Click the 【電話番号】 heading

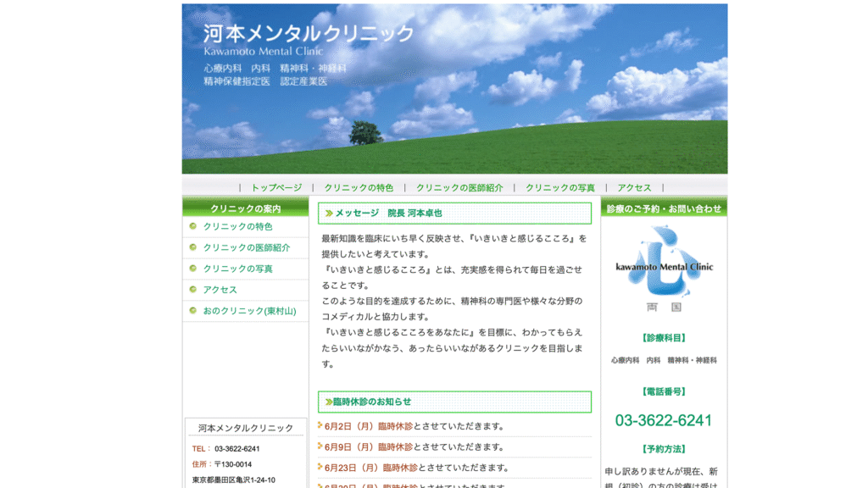click(664, 391)
